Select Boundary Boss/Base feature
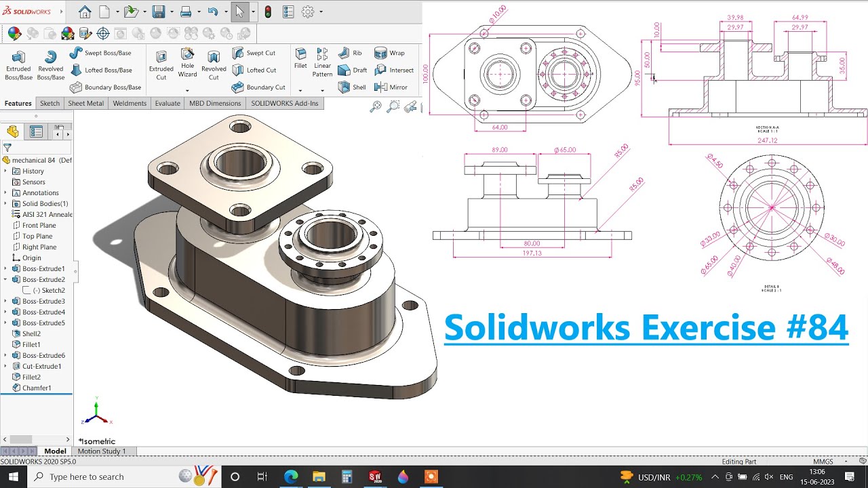The width and height of the screenshot is (868, 488). (105, 87)
